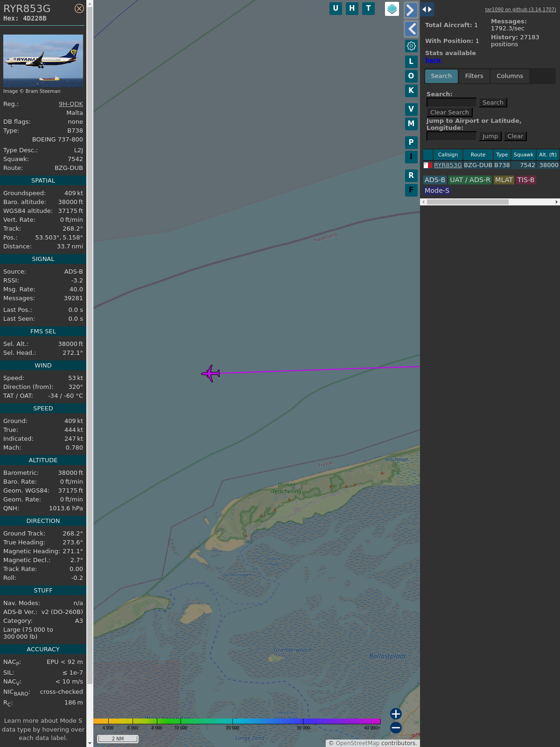Select the Mode-S source legend
Screen dimensions: 560x747
437,190
